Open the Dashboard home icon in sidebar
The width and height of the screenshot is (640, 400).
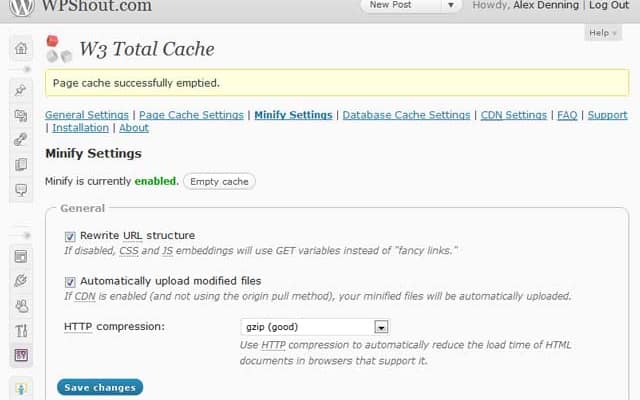21,48
